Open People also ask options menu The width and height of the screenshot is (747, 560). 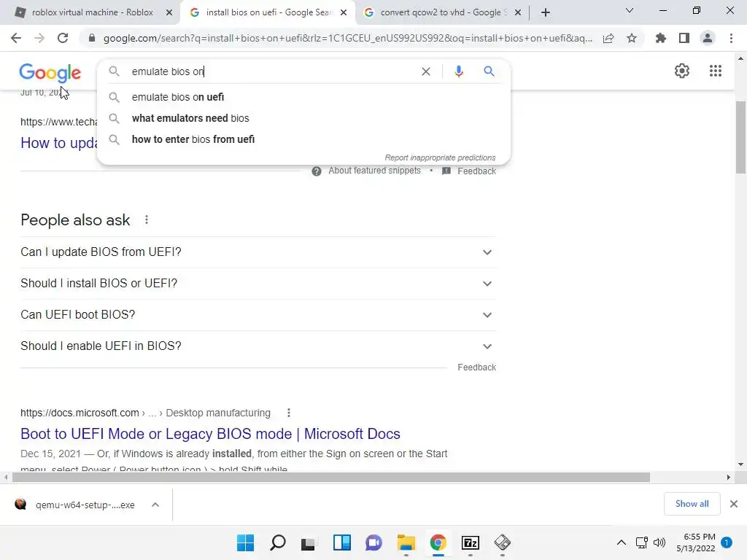click(147, 220)
